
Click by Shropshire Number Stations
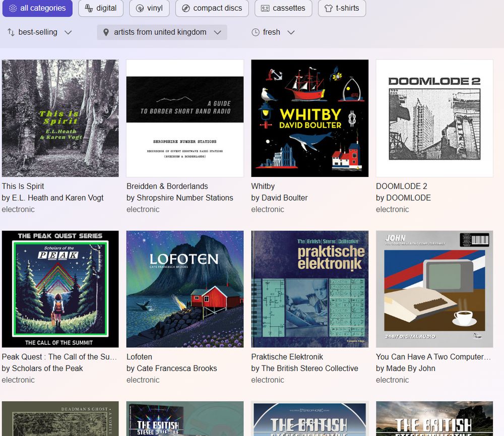tap(180, 198)
